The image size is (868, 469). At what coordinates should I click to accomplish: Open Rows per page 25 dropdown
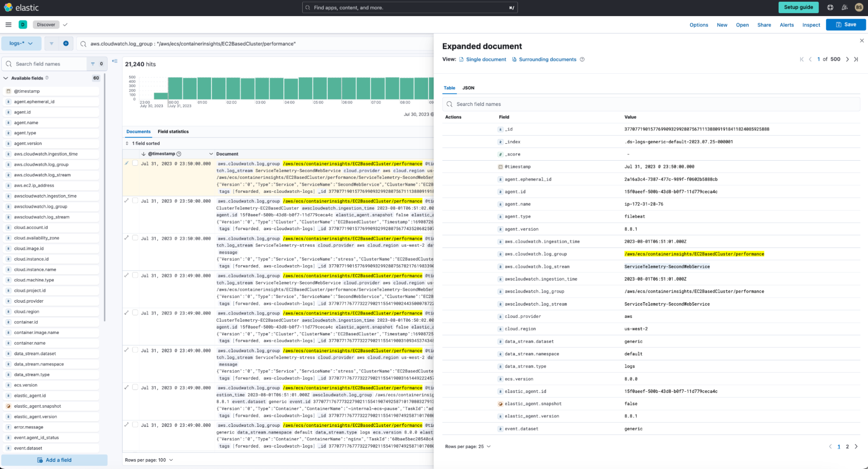click(x=468, y=446)
